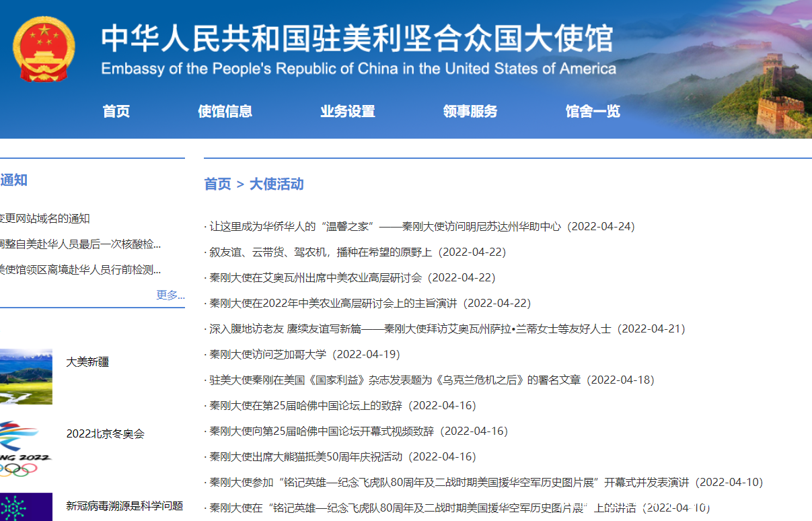Screen dimensions: 812x521
Task: Click the 大使活动 breadcrumb link
Action: coord(276,184)
